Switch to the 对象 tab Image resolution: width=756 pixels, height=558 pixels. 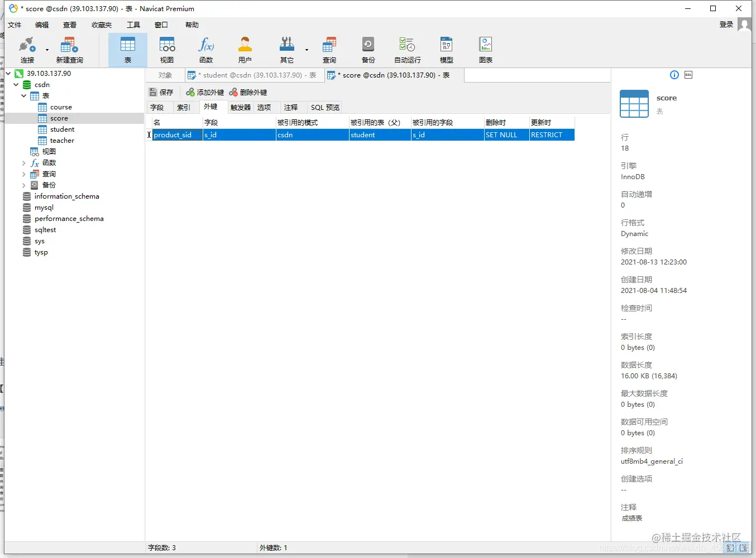[x=165, y=75]
